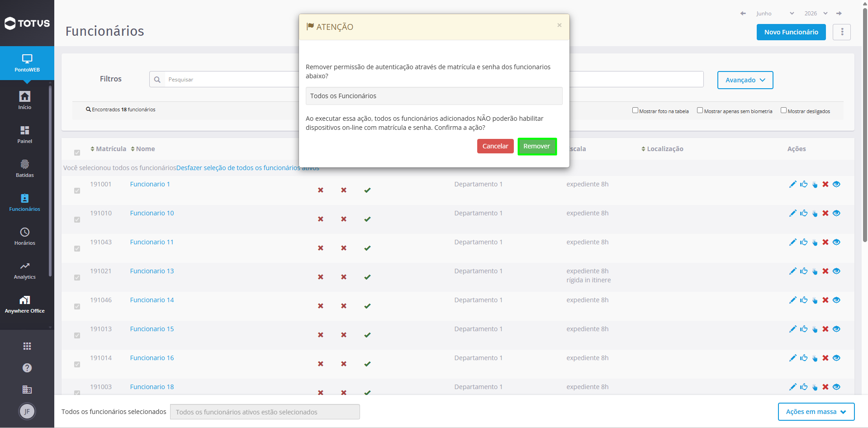Click the vertical three-dots options button
This screenshot has width=868, height=428.
coord(842,32)
